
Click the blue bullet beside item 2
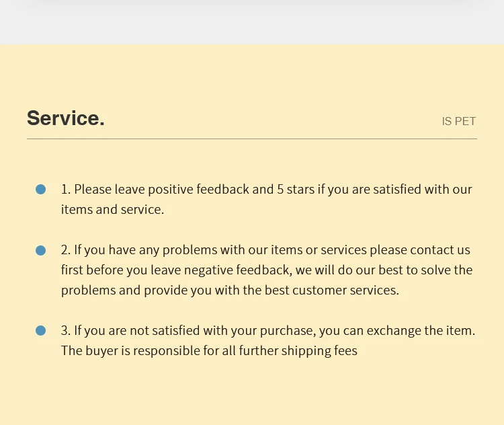click(x=40, y=250)
